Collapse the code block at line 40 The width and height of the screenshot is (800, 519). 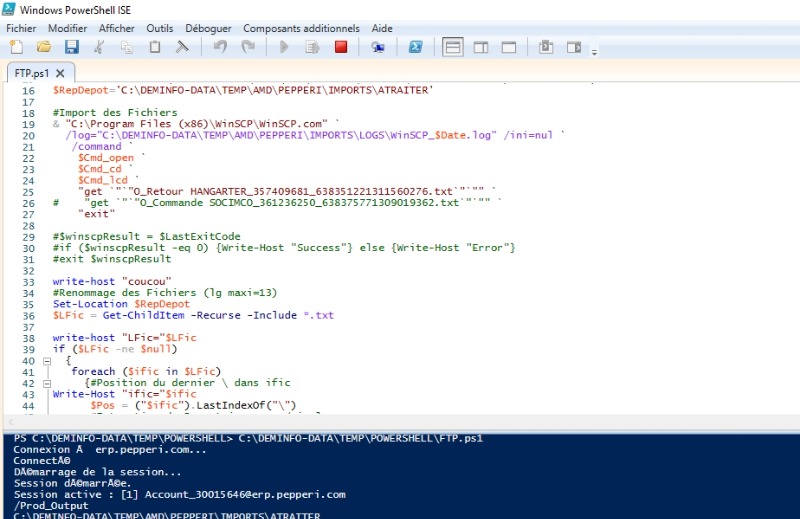[x=45, y=360]
